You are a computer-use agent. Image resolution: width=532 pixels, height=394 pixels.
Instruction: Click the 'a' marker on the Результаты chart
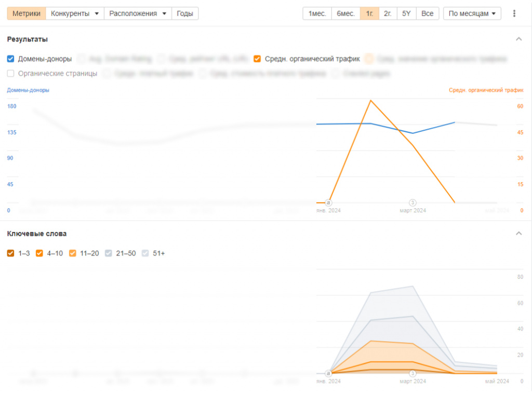point(328,203)
